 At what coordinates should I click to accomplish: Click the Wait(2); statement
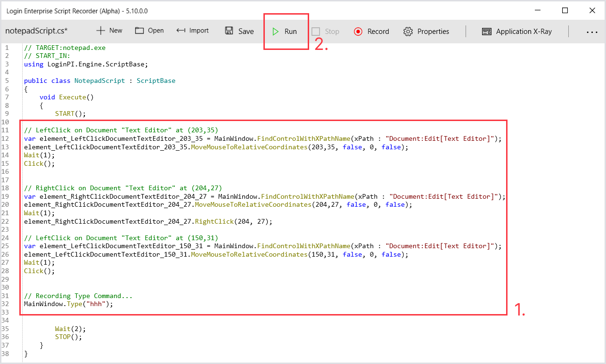click(x=70, y=329)
